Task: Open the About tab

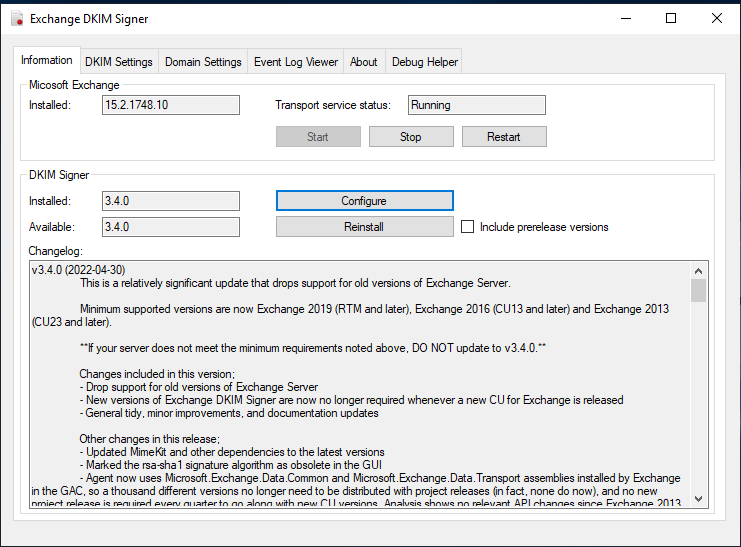Action: point(364,62)
